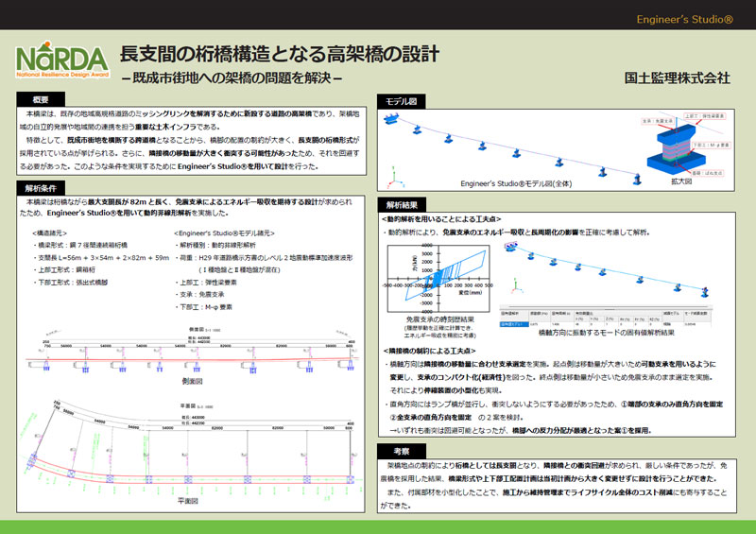756x534 pixels.
Task: Click the NaRDA award logo
Action: click(x=58, y=60)
